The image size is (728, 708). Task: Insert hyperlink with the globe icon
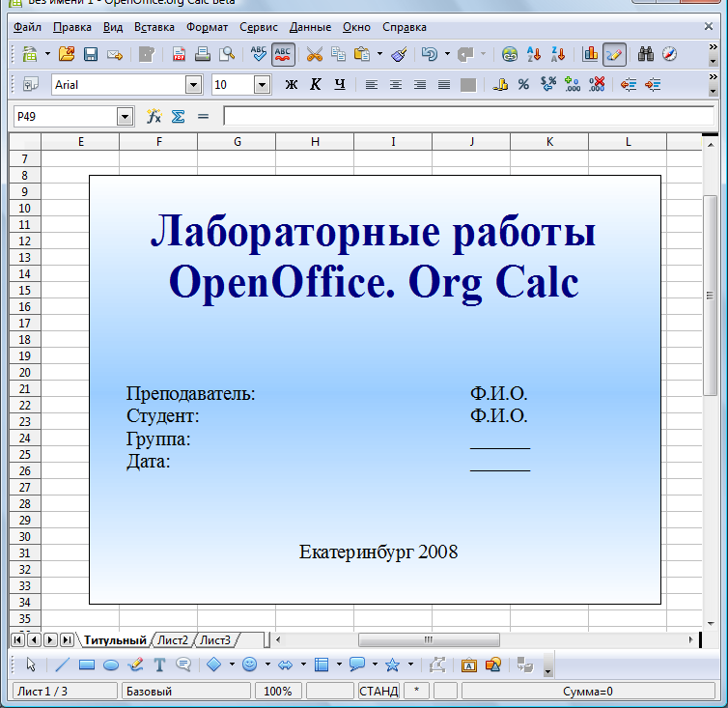pos(510,54)
